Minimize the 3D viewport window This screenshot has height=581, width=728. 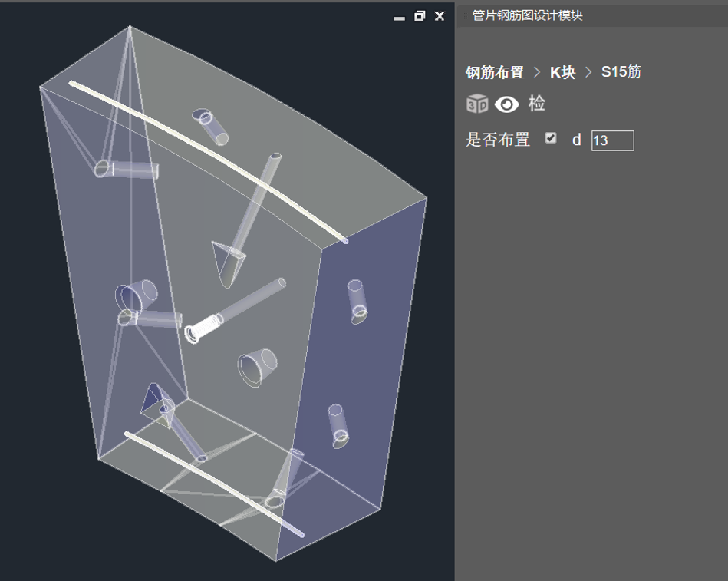399,18
